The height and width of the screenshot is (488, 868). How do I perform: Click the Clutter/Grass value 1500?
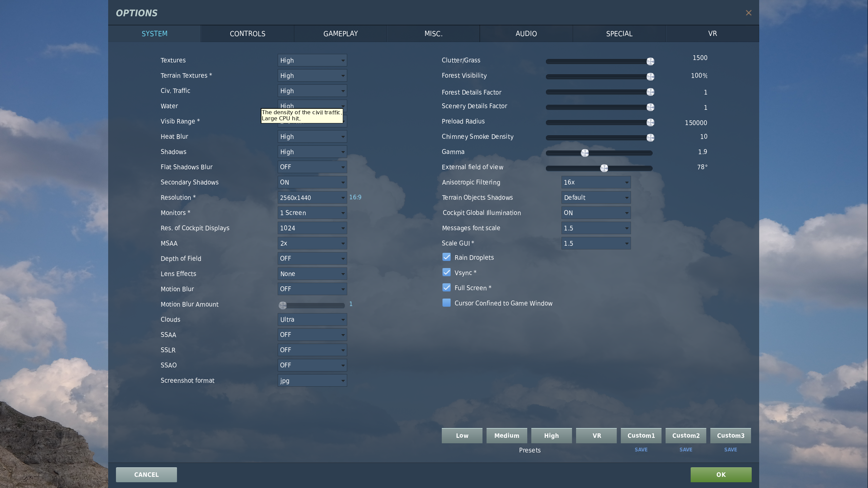(700, 58)
